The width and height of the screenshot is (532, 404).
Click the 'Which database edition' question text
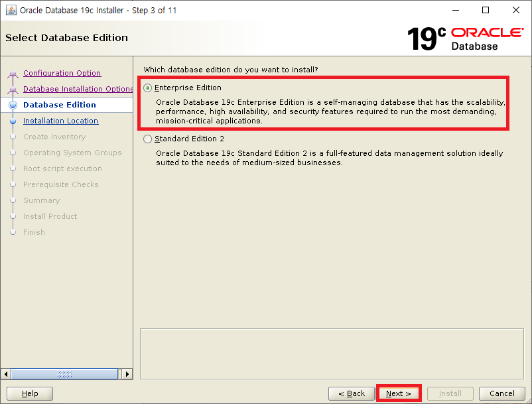click(231, 70)
